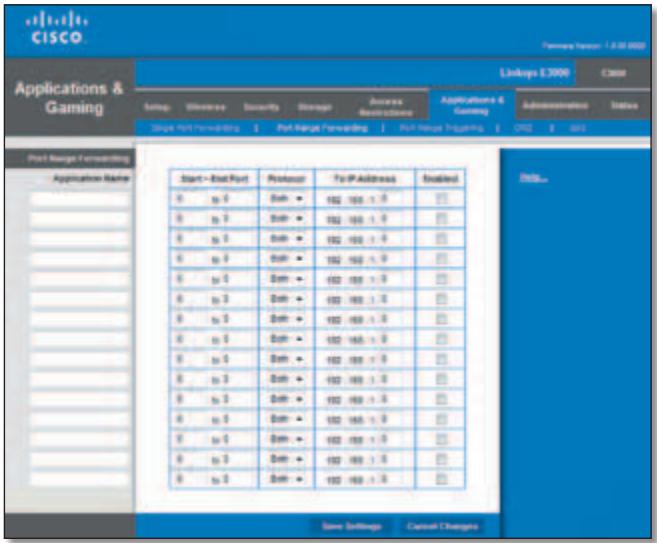Open the ninth row's Protocol dropdown
Screen dimensions: 657x543
pos(287,359)
